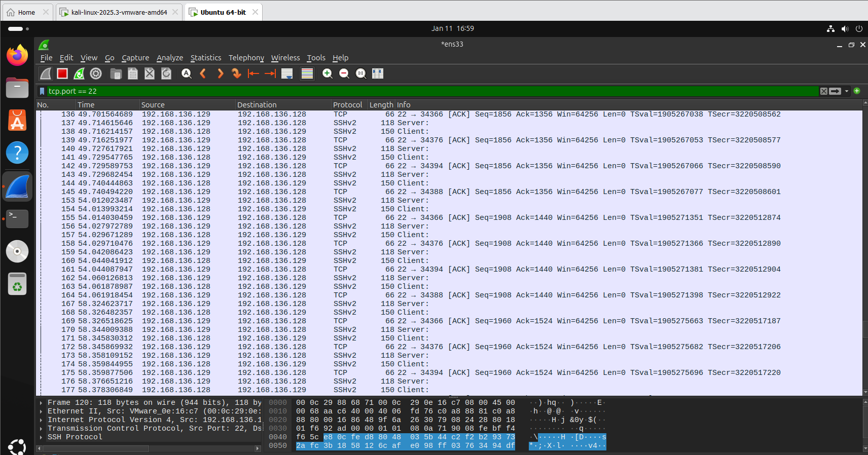This screenshot has width=868, height=455.
Task: Jump to the last packet
Action: [x=270, y=74]
